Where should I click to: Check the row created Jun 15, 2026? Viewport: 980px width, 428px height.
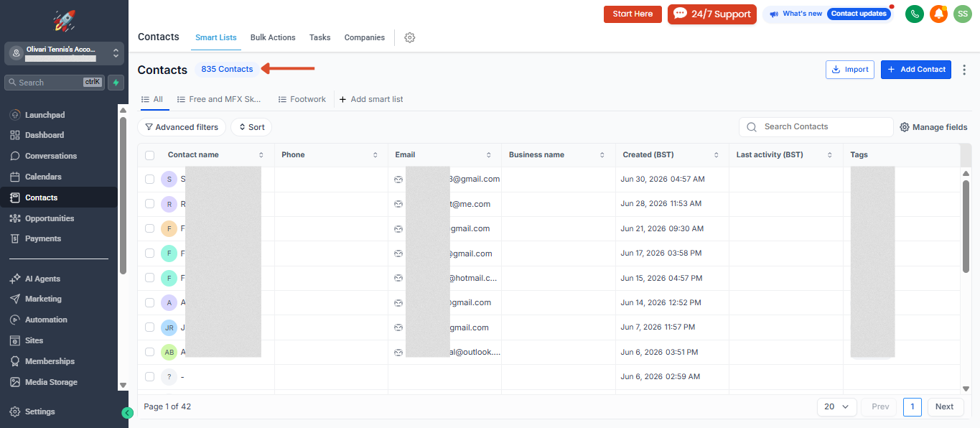pos(149,278)
